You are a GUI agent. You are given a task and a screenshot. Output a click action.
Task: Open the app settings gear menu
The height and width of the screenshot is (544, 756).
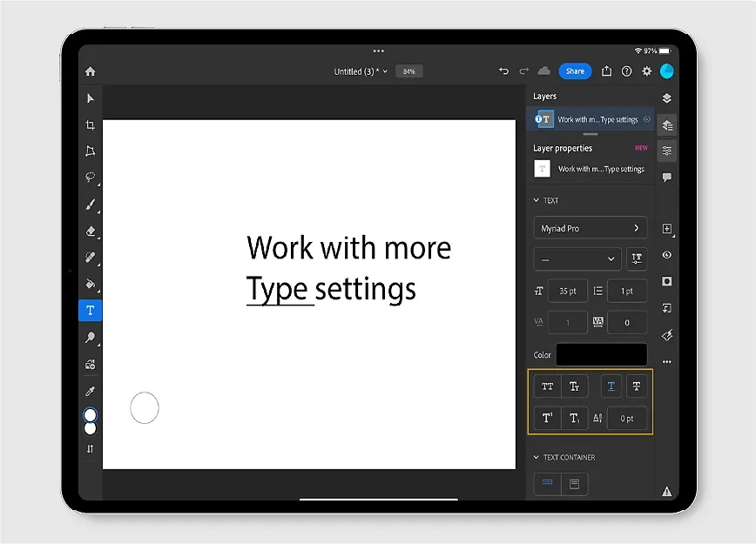click(646, 71)
